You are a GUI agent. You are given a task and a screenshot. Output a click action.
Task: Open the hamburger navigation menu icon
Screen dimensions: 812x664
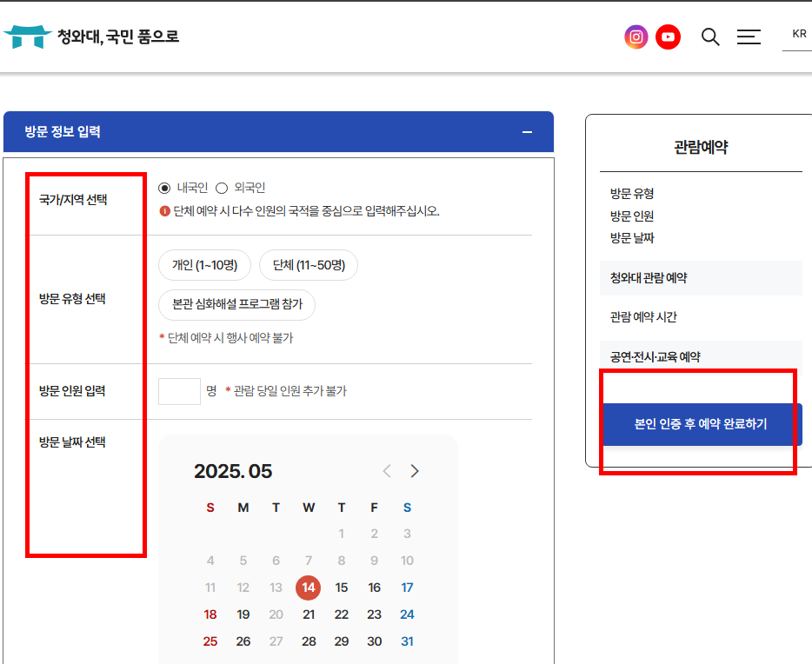click(x=749, y=37)
